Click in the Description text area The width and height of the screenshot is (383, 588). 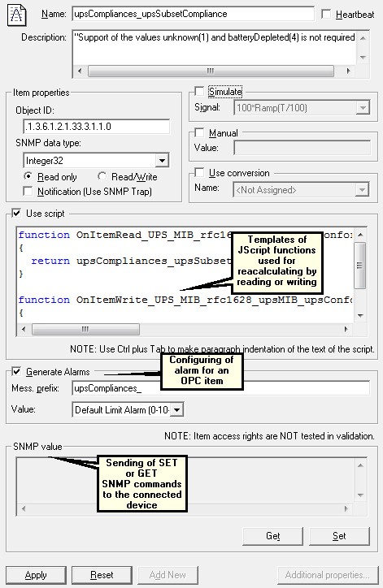[214, 48]
